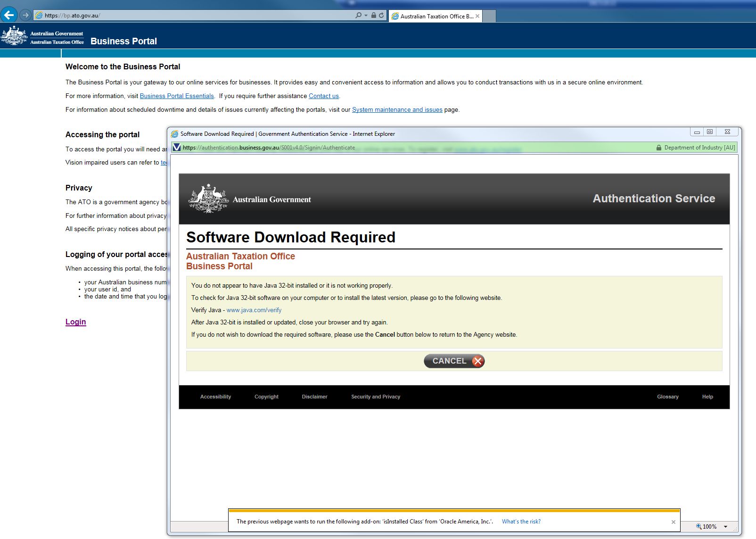This screenshot has width=756, height=539.
Task: Open Security and Privacy footer link
Action: 376,397
